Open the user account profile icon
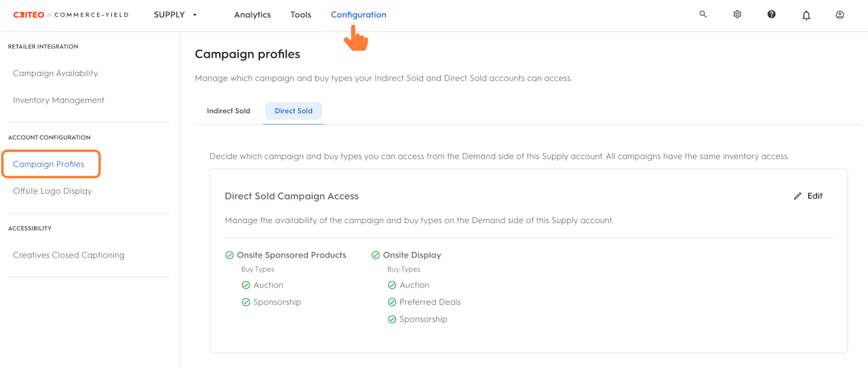868x368 pixels. click(x=840, y=14)
